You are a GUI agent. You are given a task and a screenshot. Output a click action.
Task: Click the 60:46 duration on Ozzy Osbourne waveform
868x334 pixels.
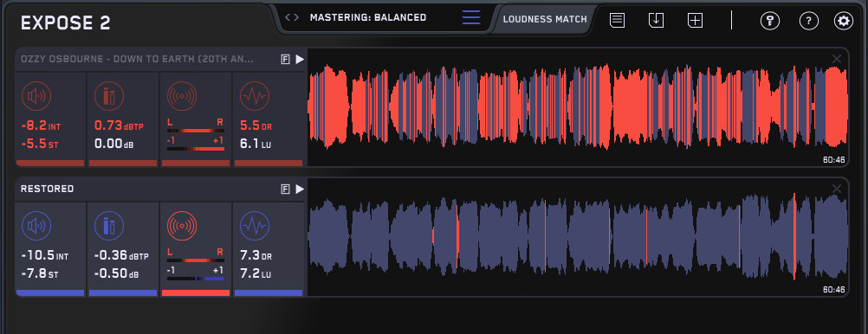tap(833, 160)
